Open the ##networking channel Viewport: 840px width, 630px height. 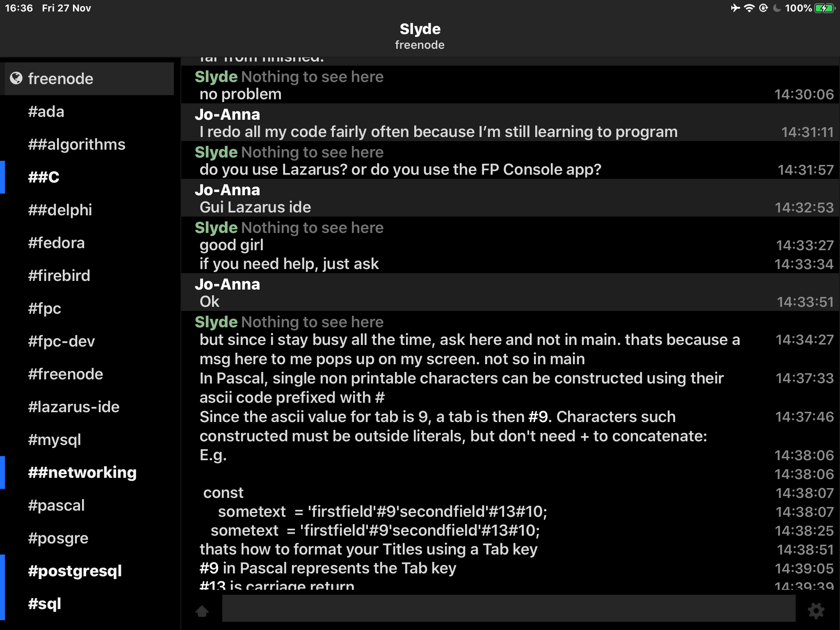[89, 472]
